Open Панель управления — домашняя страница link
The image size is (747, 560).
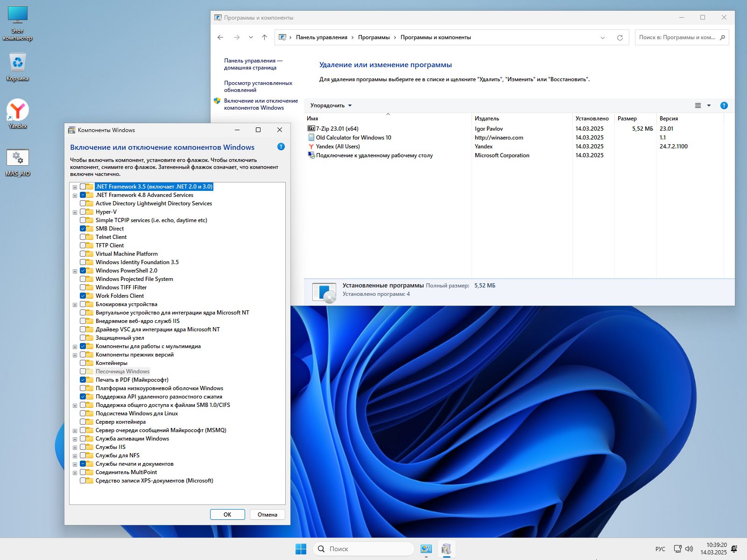pyautogui.click(x=253, y=64)
